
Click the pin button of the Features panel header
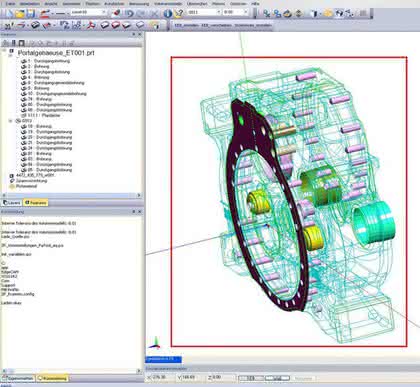[134, 34]
